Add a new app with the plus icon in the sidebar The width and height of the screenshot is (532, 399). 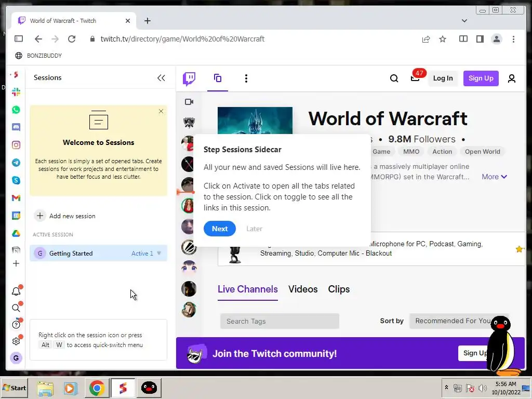click(16, 263)
